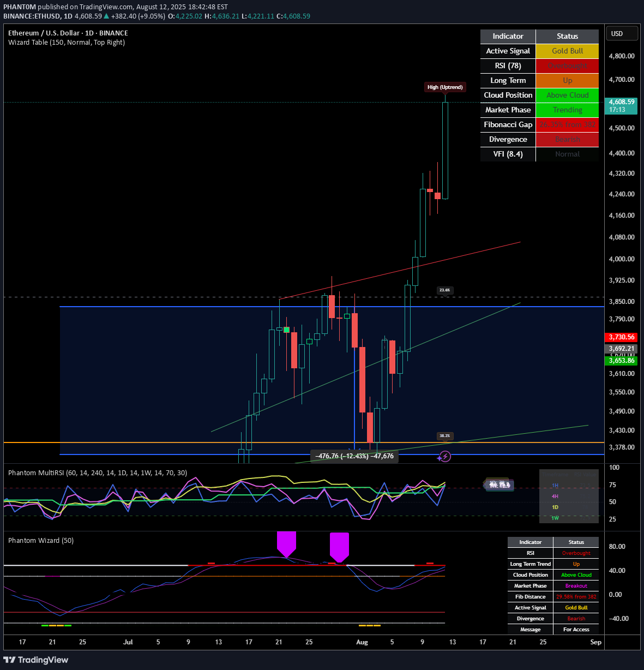
Task: Click the Fib Distance row label
Action: pyautogui.click(x=530, y=596)
